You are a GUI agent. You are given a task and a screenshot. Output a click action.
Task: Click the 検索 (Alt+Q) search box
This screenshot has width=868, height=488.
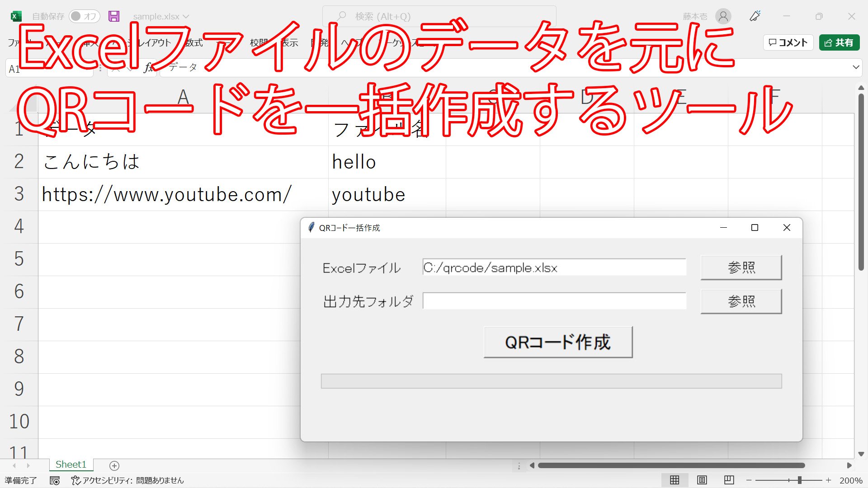point(439,16)
